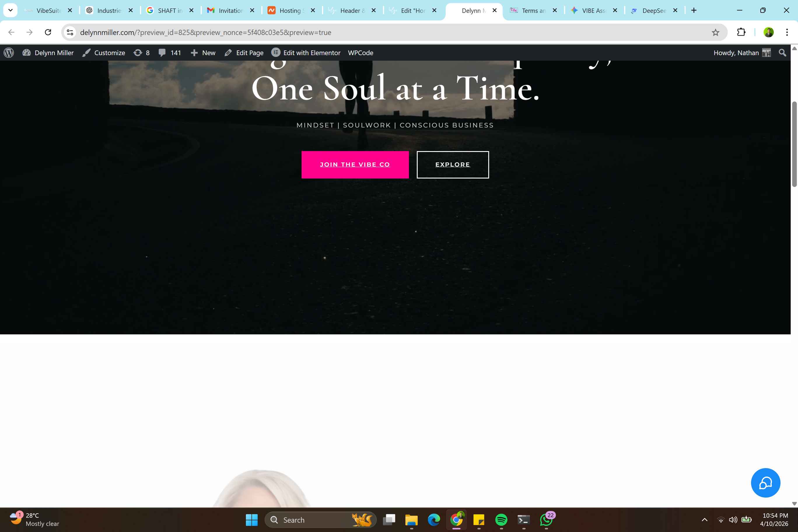The image size is (798, 532).
Task: Open Task View on the taskbar
Action: tap(389, 520)
